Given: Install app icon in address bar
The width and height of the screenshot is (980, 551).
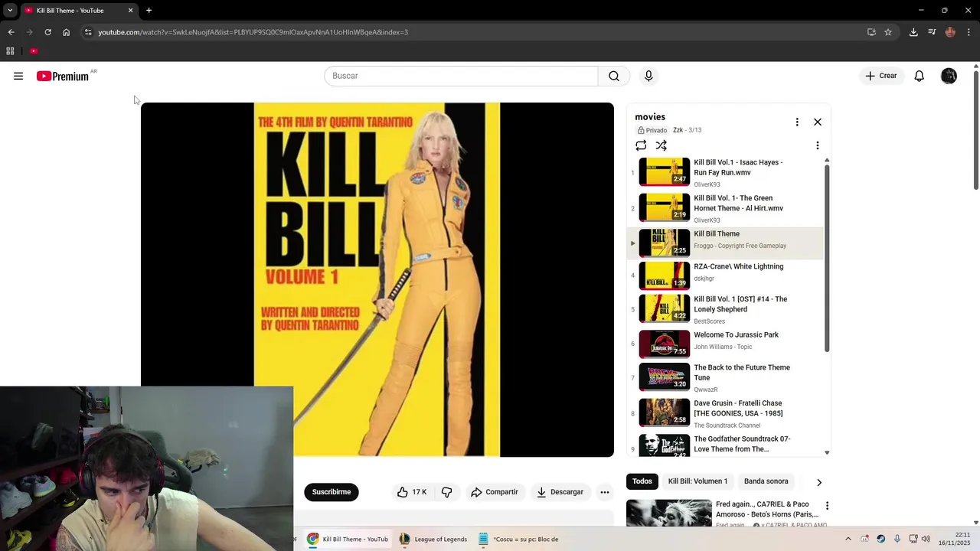Looking at the screenshot, I should [871, 32].
